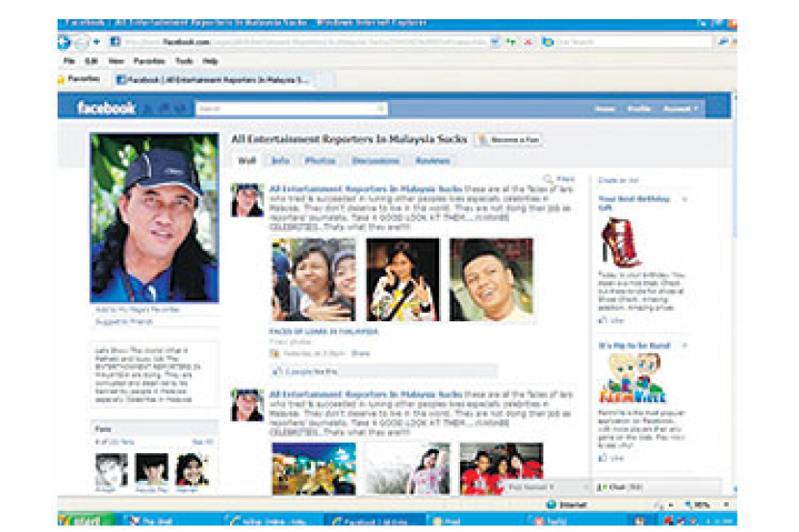Click the Share link under first post
The image size is (799, 532).
coord(360,353)
